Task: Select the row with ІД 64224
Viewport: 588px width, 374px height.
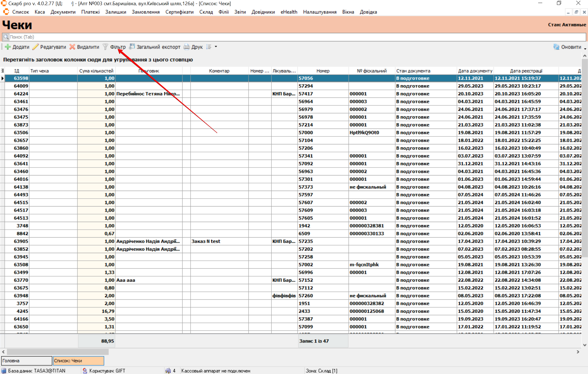Action: point(21,94)
